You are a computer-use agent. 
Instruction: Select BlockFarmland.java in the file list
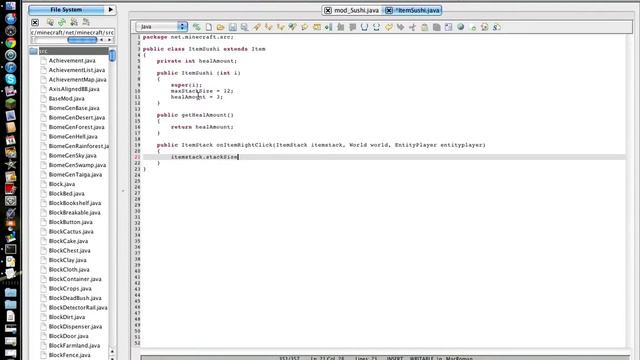point(74,345)
